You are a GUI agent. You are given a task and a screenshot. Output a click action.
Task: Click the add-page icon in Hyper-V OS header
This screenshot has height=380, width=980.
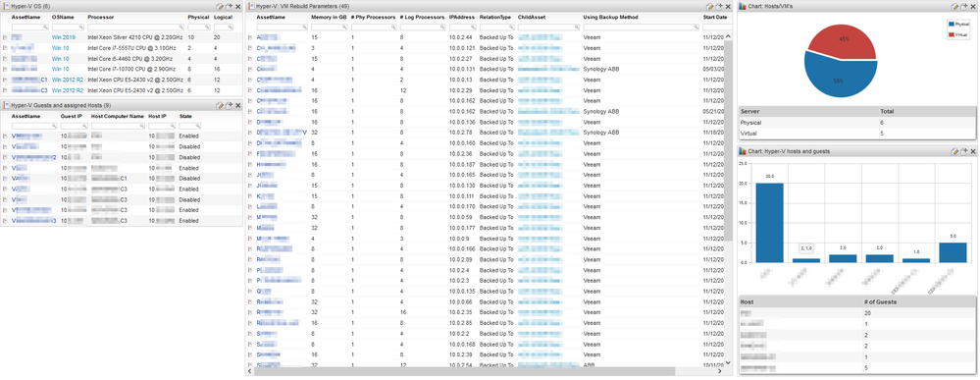click(x=230, y=6)
